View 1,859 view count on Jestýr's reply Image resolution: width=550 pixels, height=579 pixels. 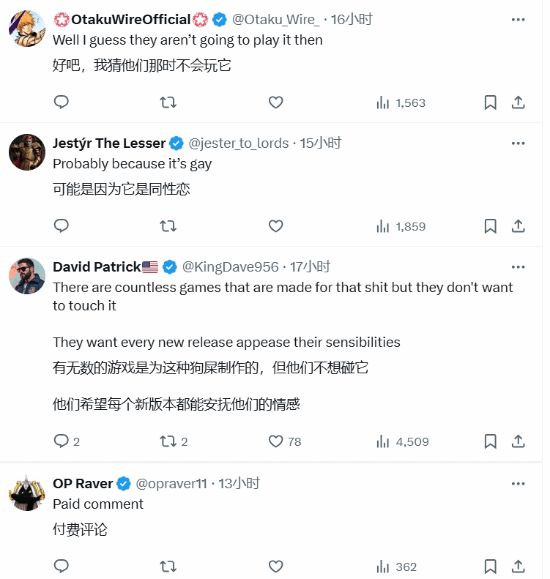pos(401,226)
